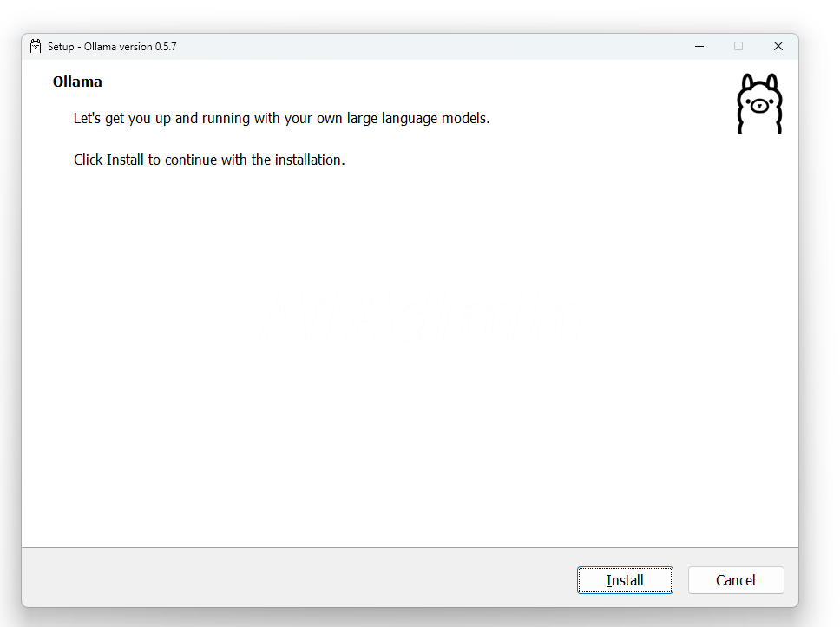Click the "Let's get you up and running" sentence
Viewport: 840px width, 627px height.
281,118
